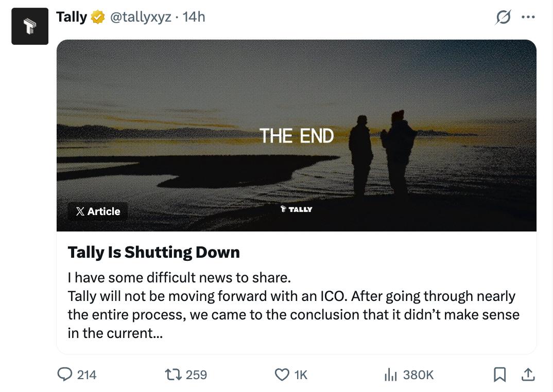This screenshot has width=553, height=392.
Task: Click the repost arrows icon
Action: 174,375
